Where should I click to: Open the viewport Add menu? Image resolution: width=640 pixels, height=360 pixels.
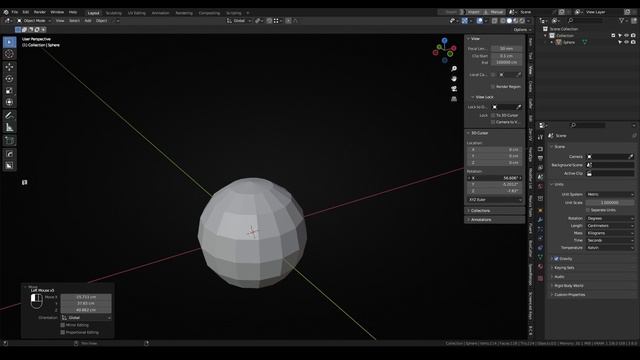(88, 20)
